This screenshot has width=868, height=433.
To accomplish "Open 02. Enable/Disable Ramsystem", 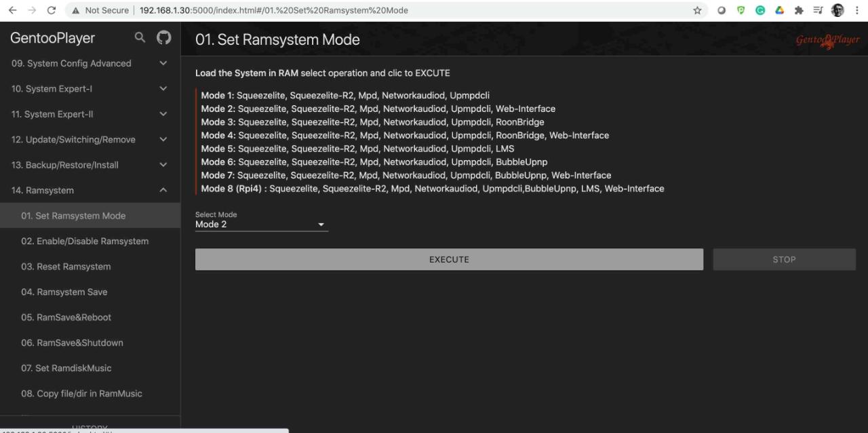I will click(x=90, y=242).
